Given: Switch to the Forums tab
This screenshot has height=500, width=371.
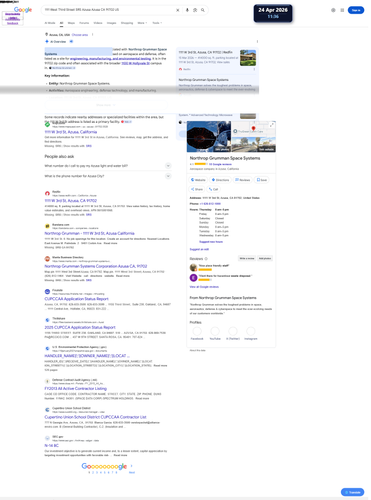Looking at the screenshot, I should click(85, 23).
